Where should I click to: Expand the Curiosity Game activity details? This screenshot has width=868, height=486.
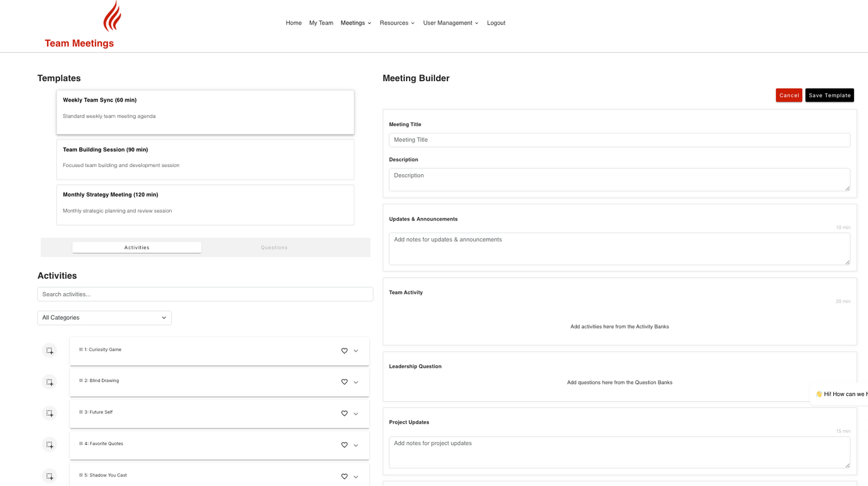[356, 351]
